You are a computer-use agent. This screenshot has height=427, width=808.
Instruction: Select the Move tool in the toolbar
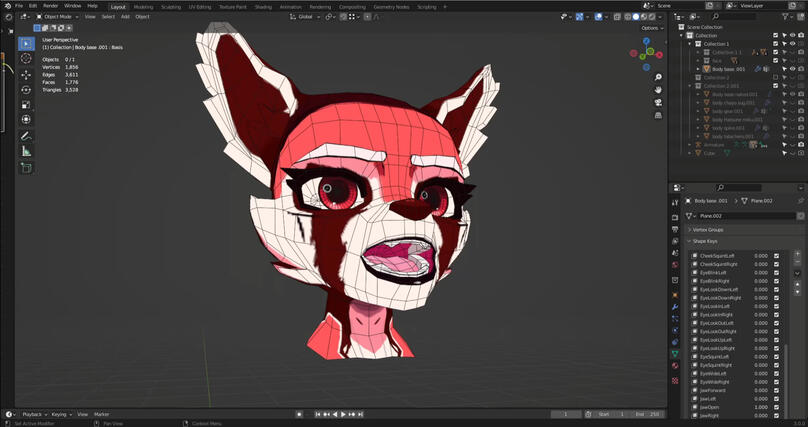tap(26, 74)
